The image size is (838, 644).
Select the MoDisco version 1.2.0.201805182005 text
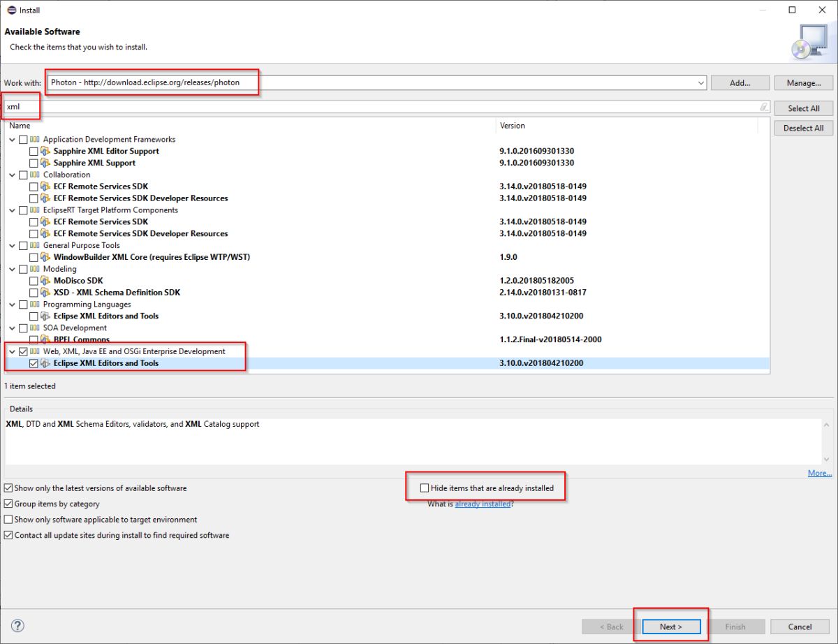click(x=536, y=281)
